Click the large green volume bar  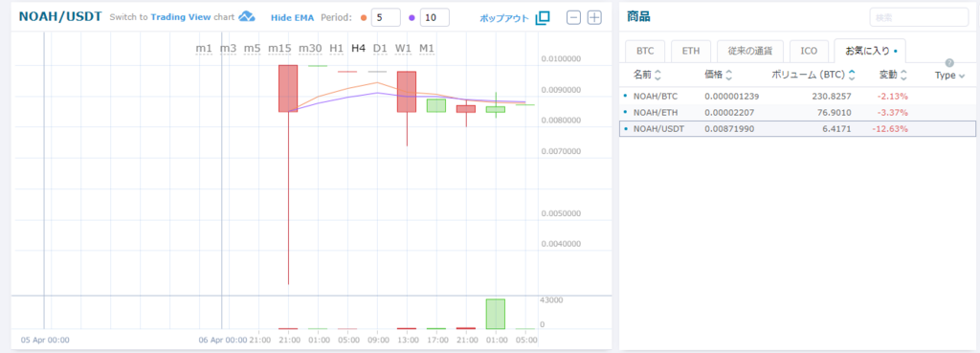[x=496, y=314]
